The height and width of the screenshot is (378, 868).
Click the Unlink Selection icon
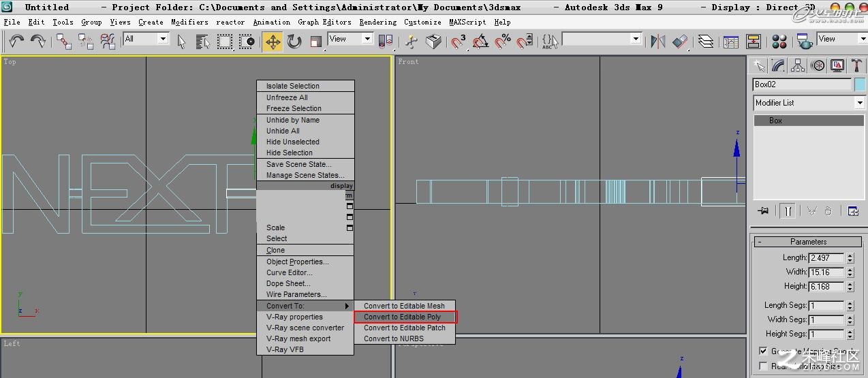(x=86, y=42)
